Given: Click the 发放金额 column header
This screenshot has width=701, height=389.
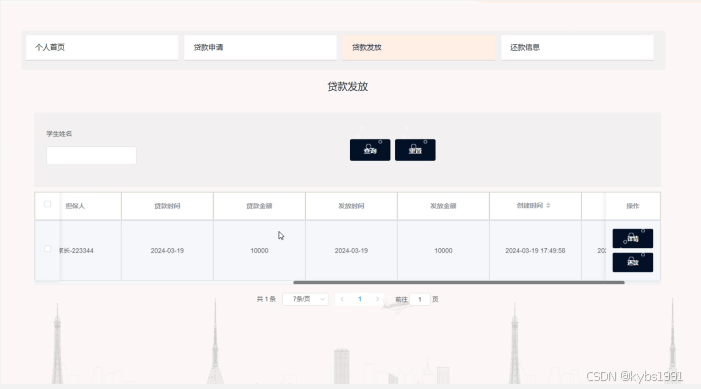Looking at the screenshot, I should (x=443, y=206).
